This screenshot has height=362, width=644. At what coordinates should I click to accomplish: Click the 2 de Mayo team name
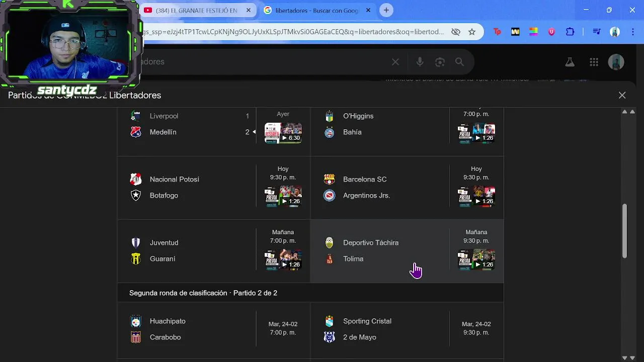tap(360, 337)
